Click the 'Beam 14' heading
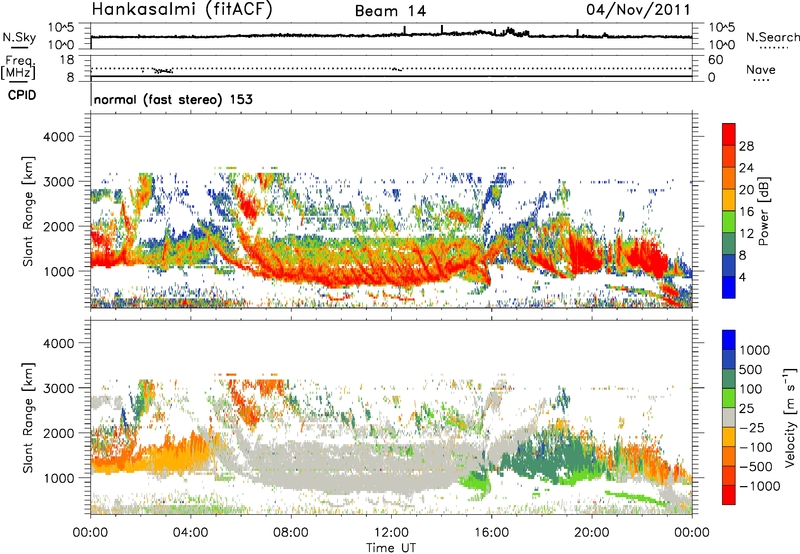Image resolution: width=800 pixels, height=554 pixels. 390,11
